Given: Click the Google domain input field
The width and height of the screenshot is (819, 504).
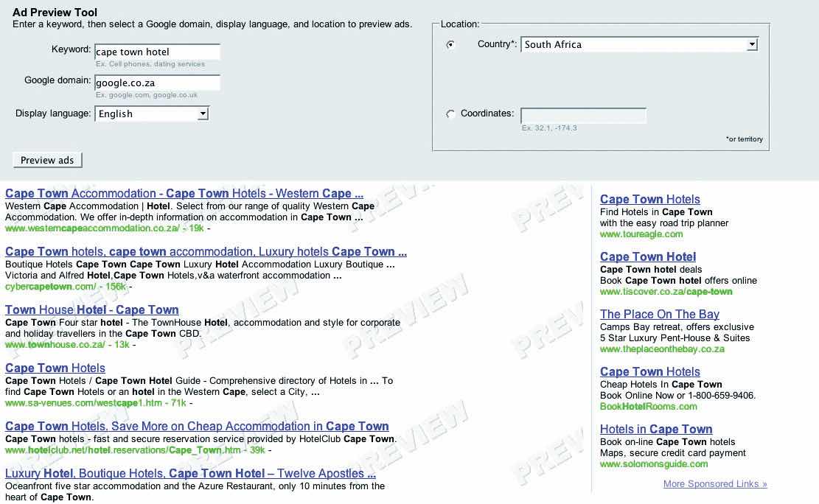Looking at the screenshot, I should 157,83.
